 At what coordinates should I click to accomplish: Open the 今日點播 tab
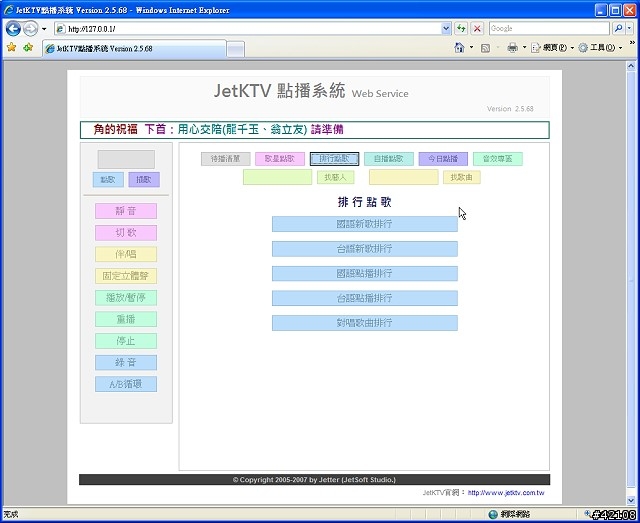(x=443, y=159)
